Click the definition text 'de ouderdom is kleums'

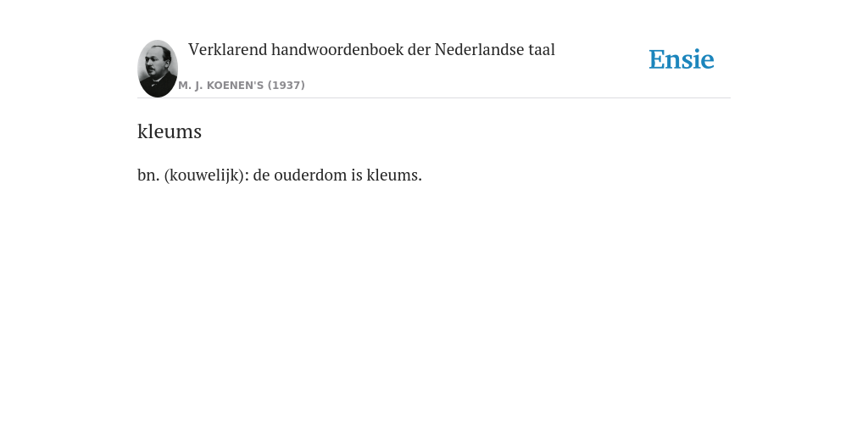[337, 175]
